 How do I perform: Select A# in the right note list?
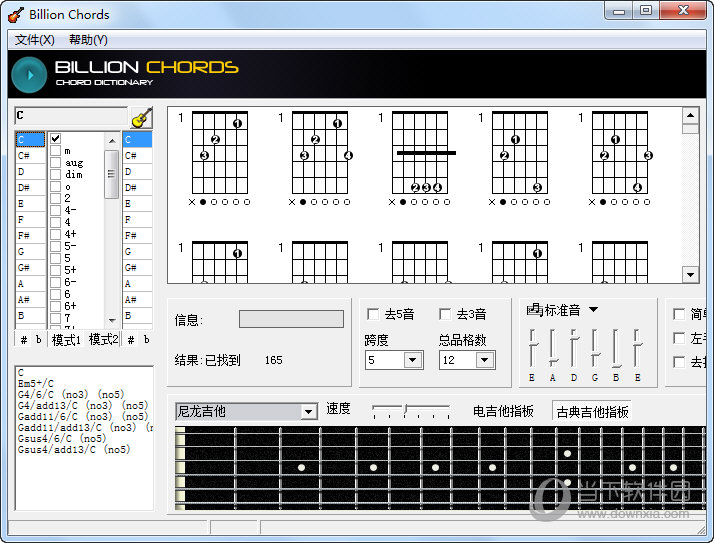click(x=137, y=299)
